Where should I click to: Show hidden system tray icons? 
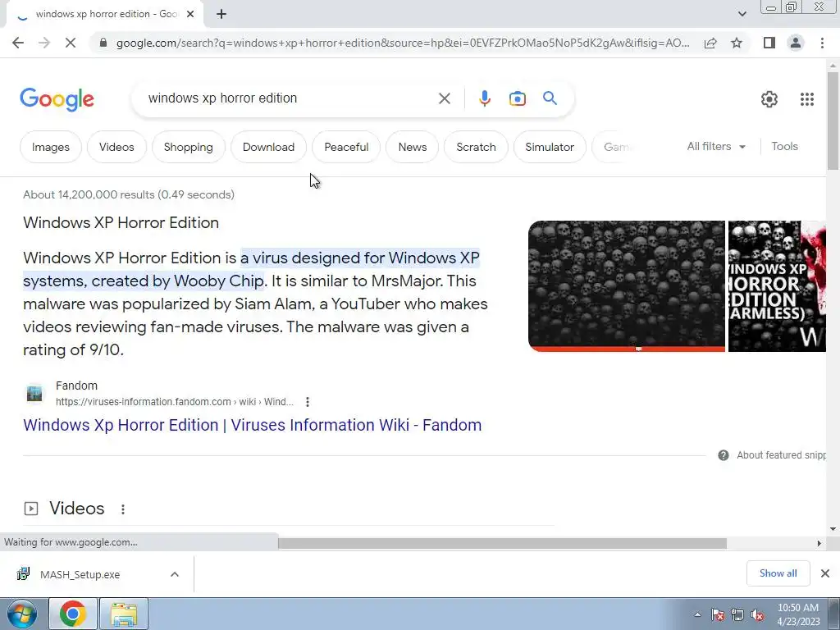[697, 614]
